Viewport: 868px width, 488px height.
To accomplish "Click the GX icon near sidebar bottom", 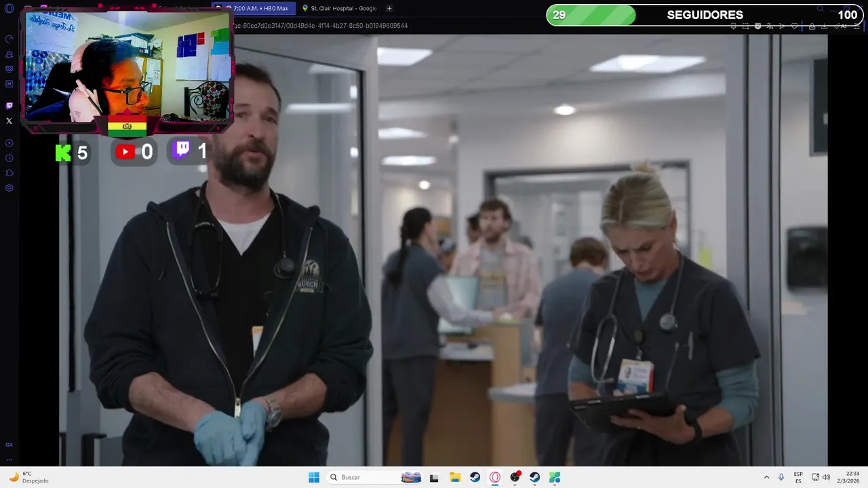I will coord(9,445).
